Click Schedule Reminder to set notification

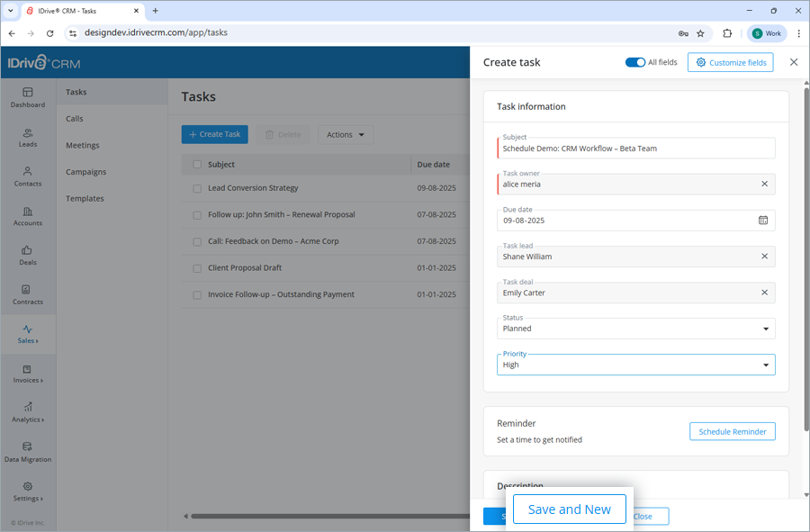coord(732,431)
